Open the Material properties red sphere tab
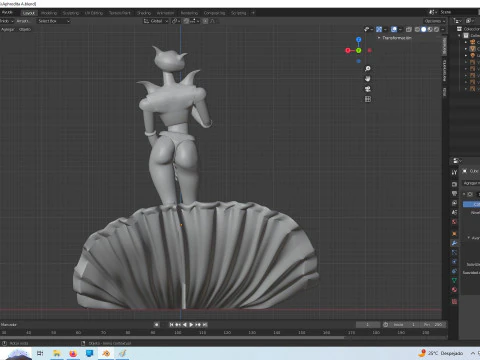The image size is (480, 360). pyautogui.click(x=454, y=290)
